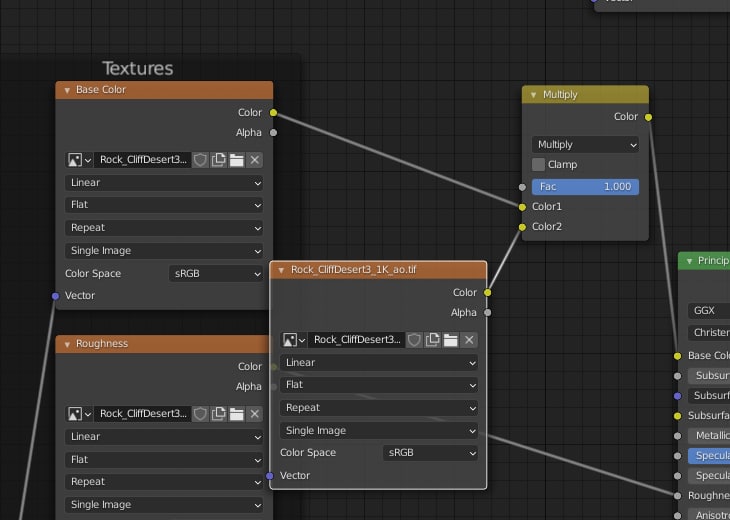This screenshot has height=520, width=730.
Task: Click Alpha output socket of Base Color node
Action: point(273,133)
